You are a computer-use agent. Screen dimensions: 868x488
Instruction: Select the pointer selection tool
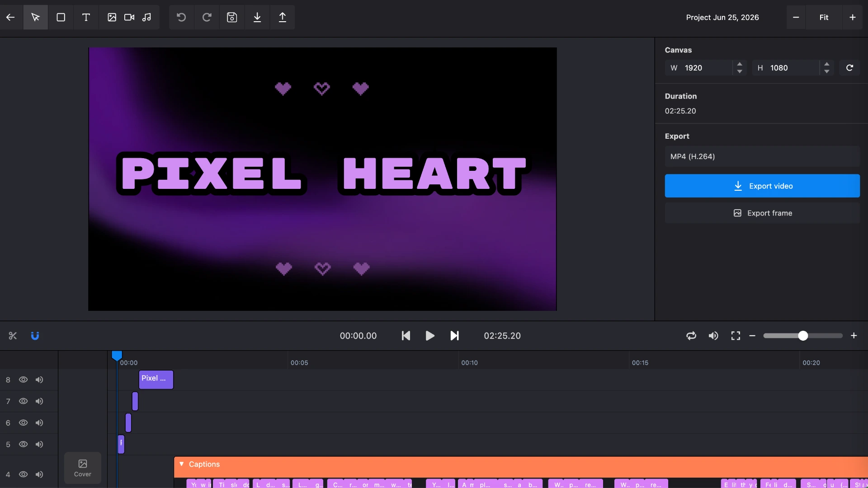coord(35,17)
